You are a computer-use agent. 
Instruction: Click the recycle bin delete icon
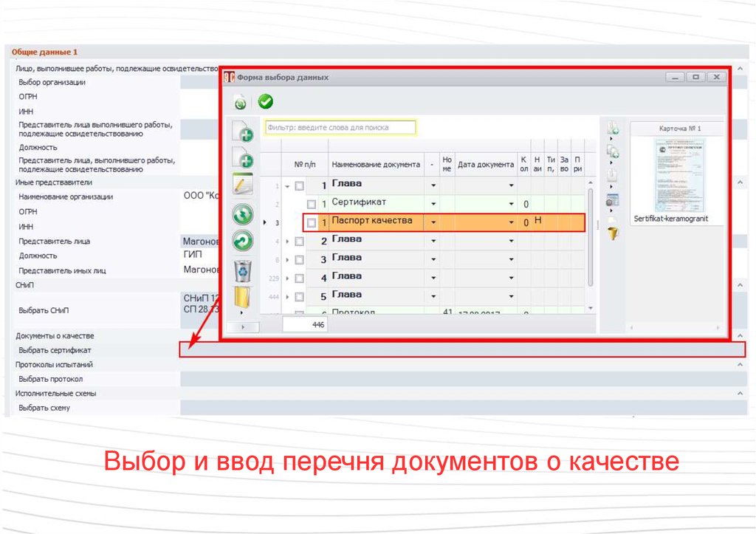tap(244, 270)
